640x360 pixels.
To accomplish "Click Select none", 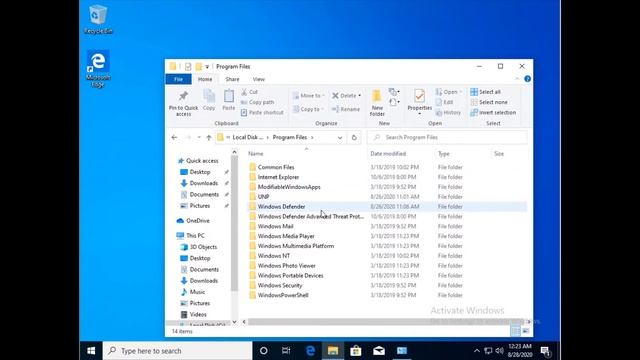I will tap(489, 102).
